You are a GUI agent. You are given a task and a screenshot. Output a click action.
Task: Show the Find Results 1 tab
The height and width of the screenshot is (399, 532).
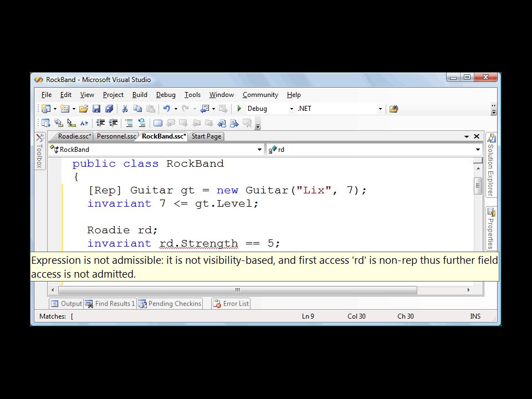110,304
